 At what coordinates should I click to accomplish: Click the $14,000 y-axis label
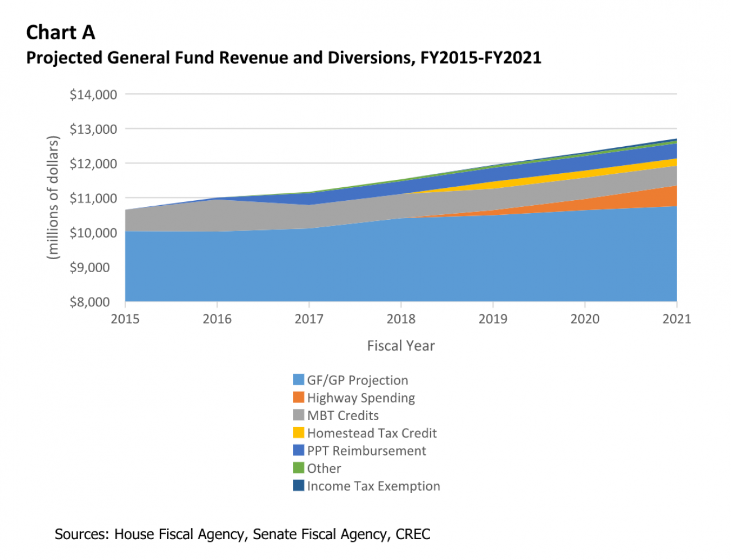(x=93, y=94)
